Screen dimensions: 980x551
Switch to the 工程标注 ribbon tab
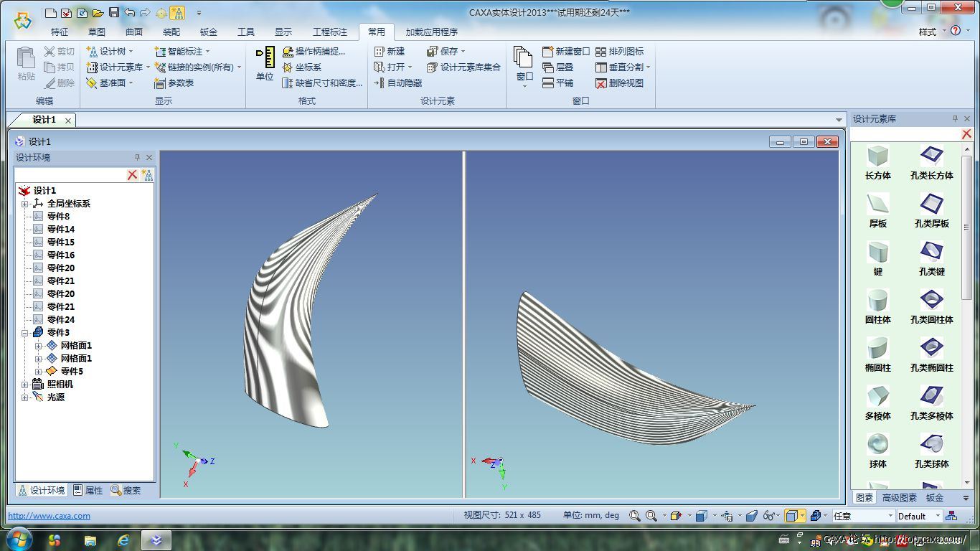coord(330,32)
